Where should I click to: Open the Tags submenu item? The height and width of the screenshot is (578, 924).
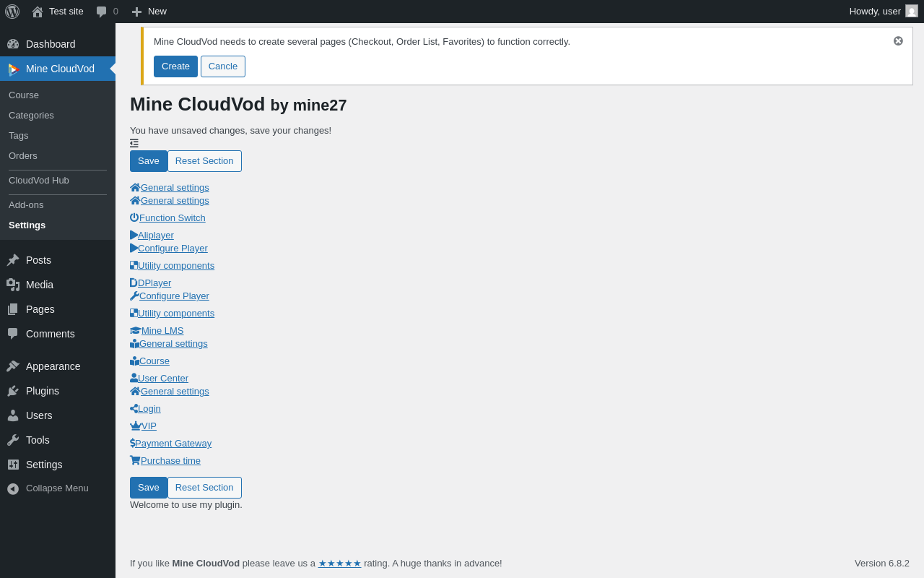(x=19, y=136)
